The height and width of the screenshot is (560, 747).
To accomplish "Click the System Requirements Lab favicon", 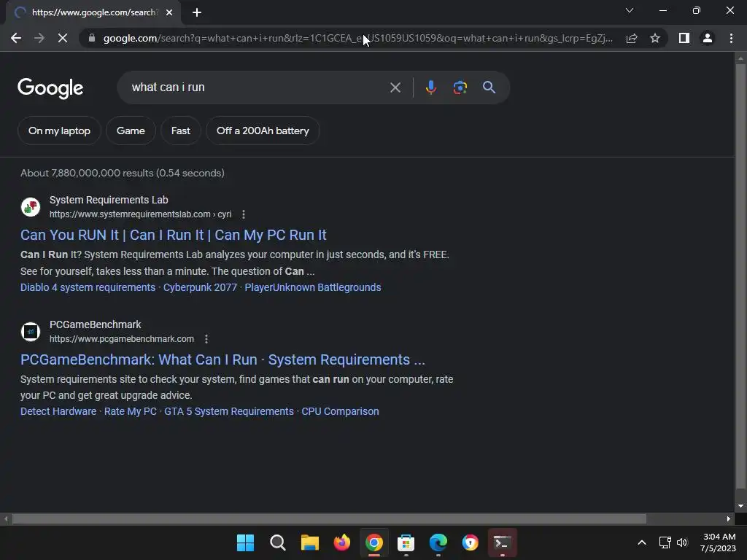I will pos(31,206).
